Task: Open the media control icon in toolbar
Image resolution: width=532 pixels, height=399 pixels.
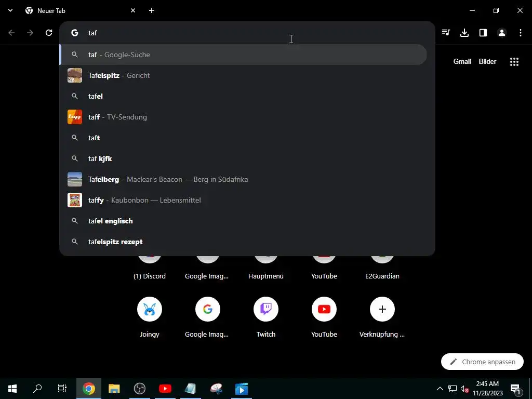Action: tap(446, 33)
